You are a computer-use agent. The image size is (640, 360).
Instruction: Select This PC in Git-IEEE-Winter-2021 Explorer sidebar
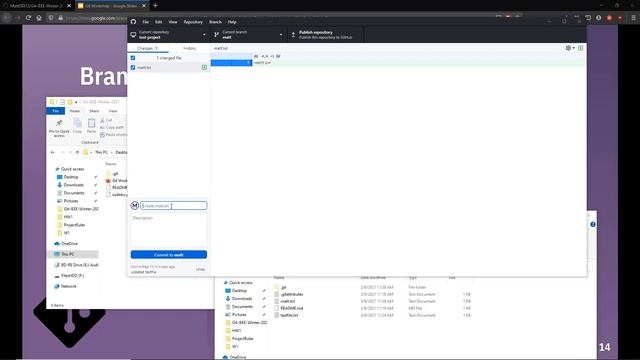[x=68, y=254]
